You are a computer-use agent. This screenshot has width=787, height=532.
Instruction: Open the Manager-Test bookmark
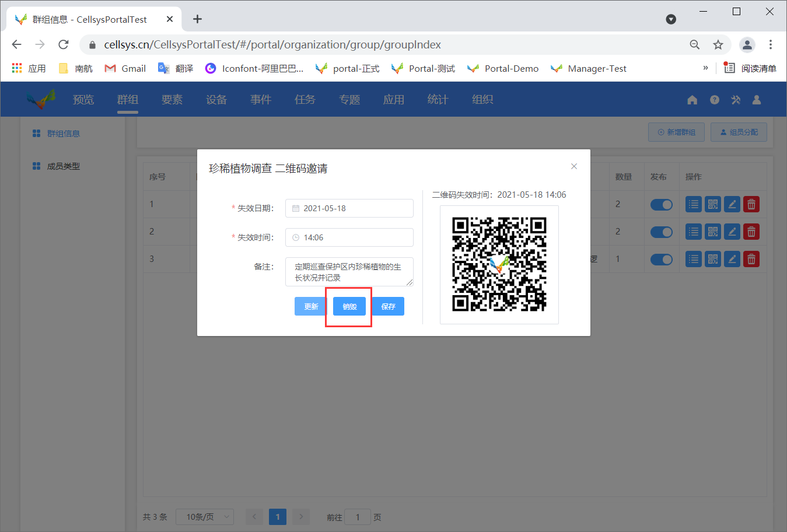click(x=588, y=68)
